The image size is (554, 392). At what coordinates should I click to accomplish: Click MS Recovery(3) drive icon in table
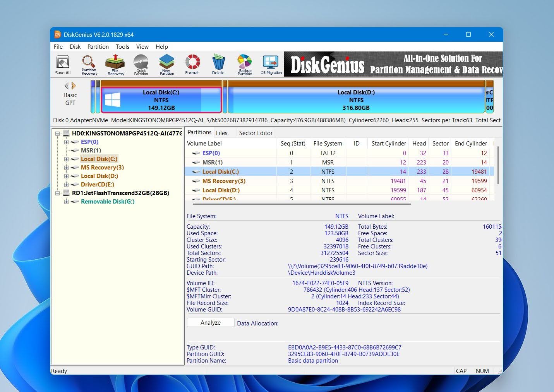[x=196, y=181]
